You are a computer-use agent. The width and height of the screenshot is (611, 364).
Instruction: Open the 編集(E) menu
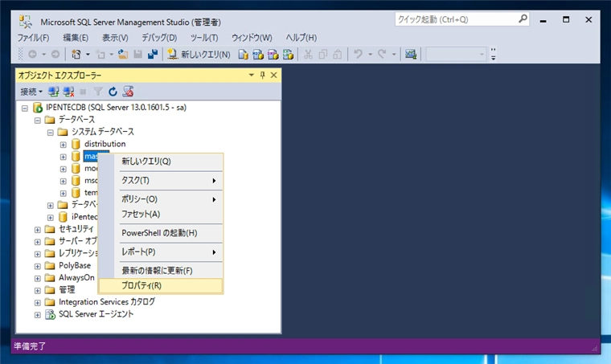coord(76,38)
